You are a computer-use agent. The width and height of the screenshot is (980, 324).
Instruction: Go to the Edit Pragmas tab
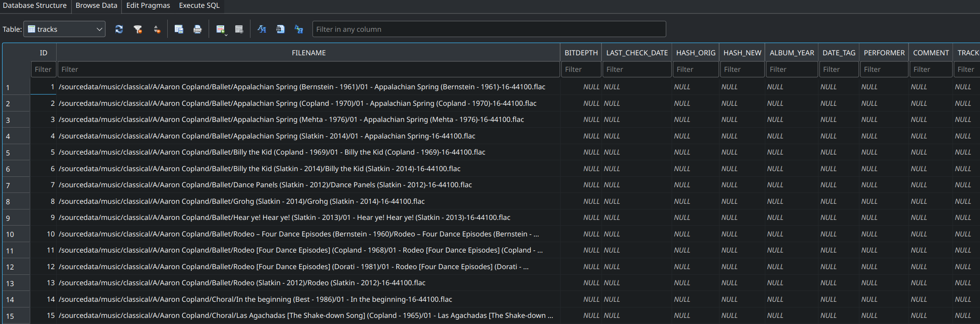click(148, 6)
